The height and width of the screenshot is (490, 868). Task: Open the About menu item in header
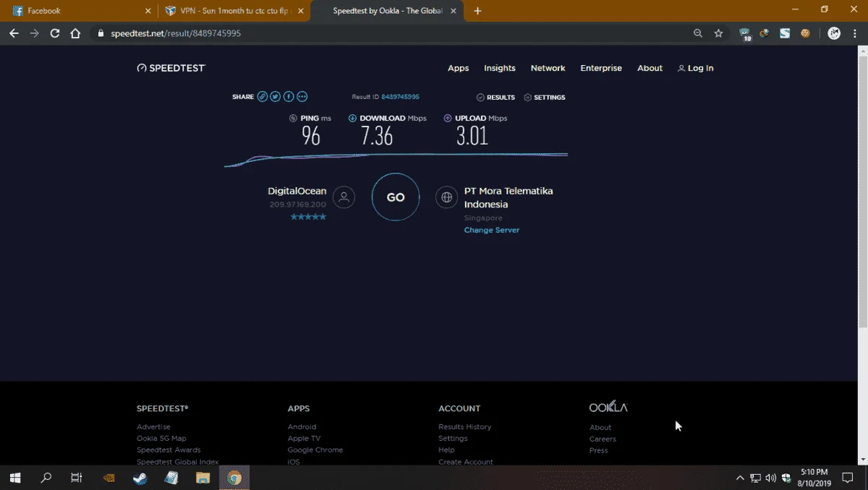[x=650, y=68]
